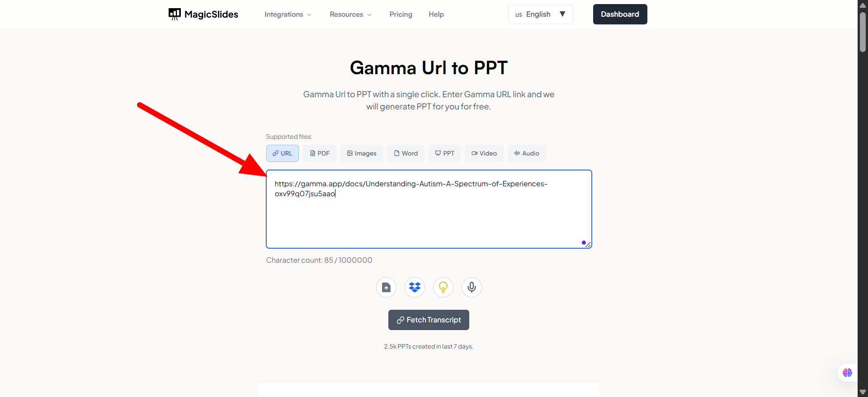Open the Dropbox import icon
868x397 pixels.
(x=415, y=288)
